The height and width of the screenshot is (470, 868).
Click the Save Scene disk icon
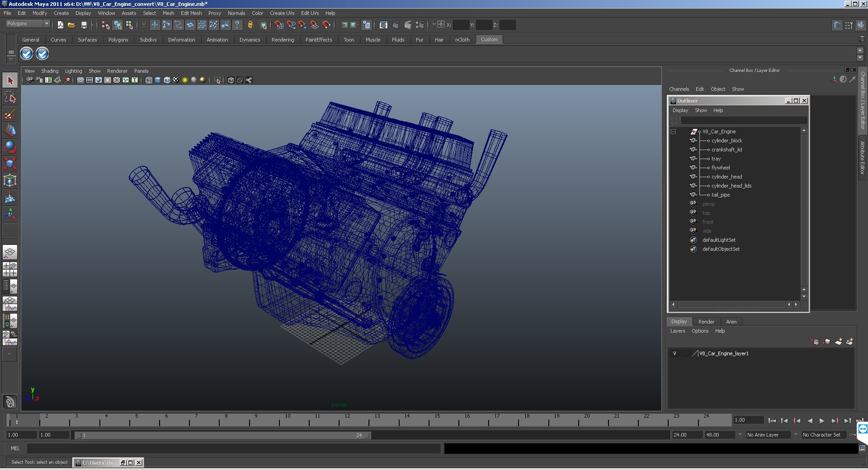(x=84, y=25)
